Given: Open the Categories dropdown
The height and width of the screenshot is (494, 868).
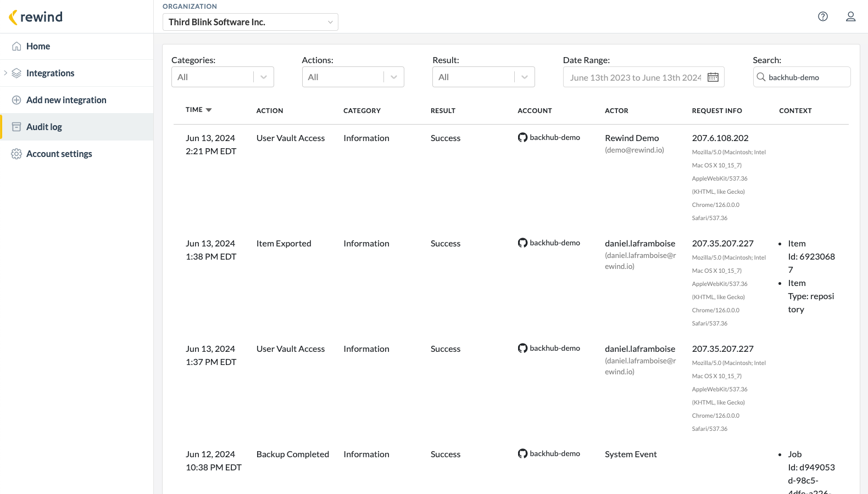Looking at the screenshot, I should [x=222, y=77].
